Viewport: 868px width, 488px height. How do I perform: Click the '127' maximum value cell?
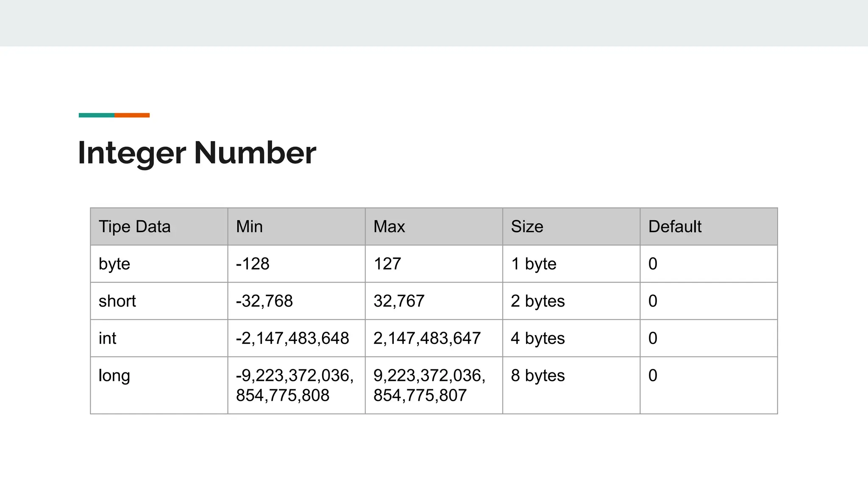coord(434,264)
